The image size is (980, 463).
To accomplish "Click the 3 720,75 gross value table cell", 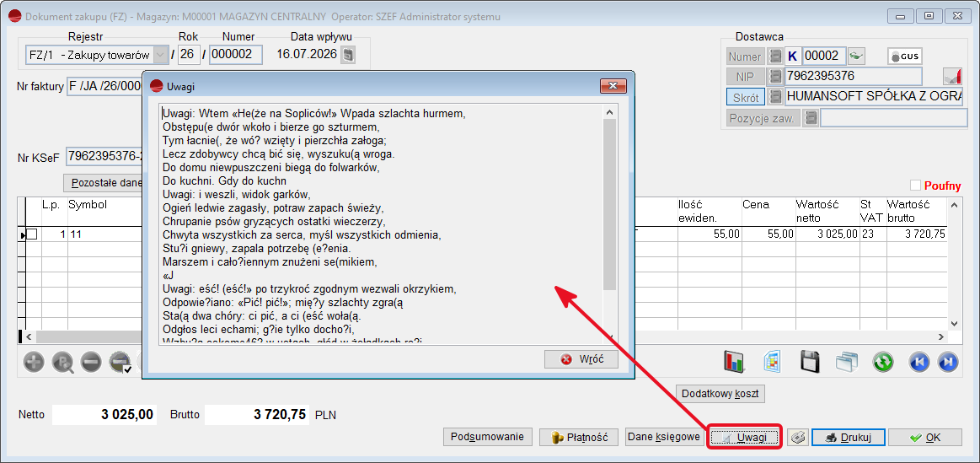I will [x=916, y=234].
